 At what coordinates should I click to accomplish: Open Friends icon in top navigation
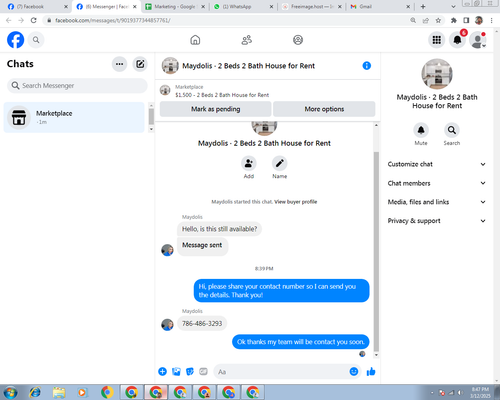[247, 40]
